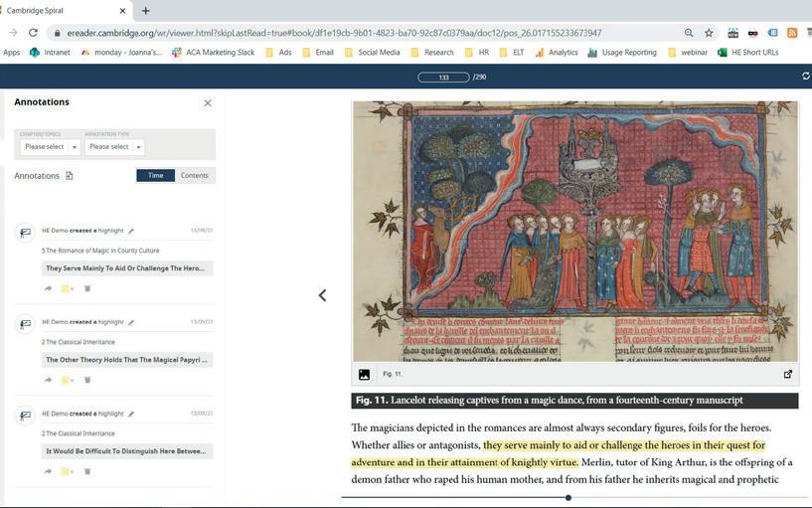Delete the 'They Serve Mainly' highlight

(87, 288)
